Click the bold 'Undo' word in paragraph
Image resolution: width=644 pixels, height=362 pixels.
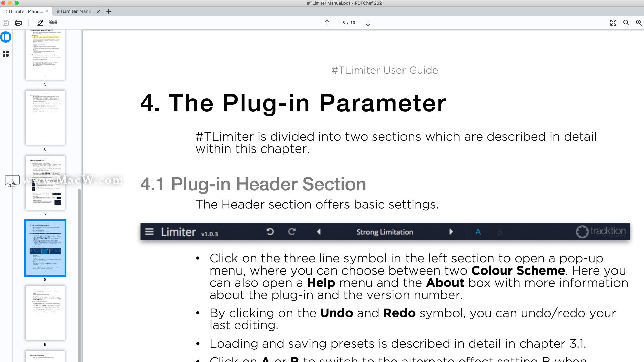pos(336,313)
